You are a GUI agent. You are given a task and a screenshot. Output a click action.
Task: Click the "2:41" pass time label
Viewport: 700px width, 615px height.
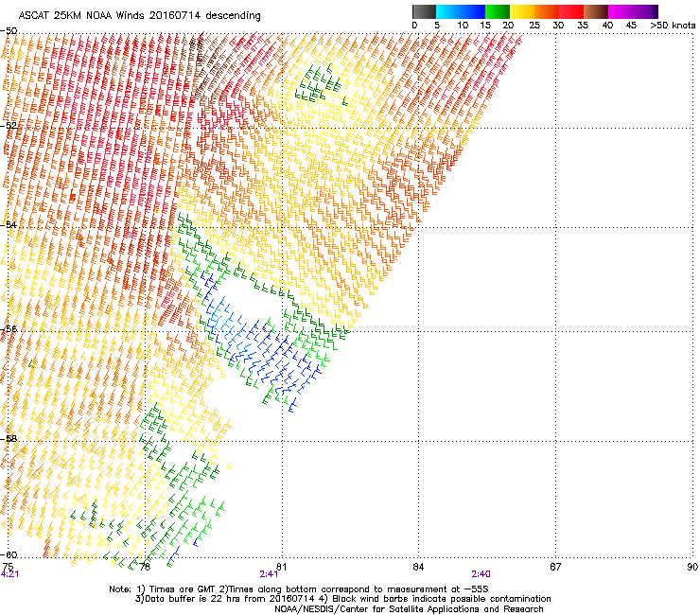click(270, 574)
